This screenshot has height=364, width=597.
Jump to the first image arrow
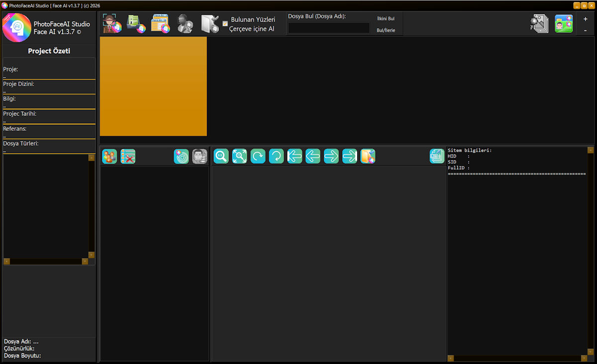tap(295, 156)
